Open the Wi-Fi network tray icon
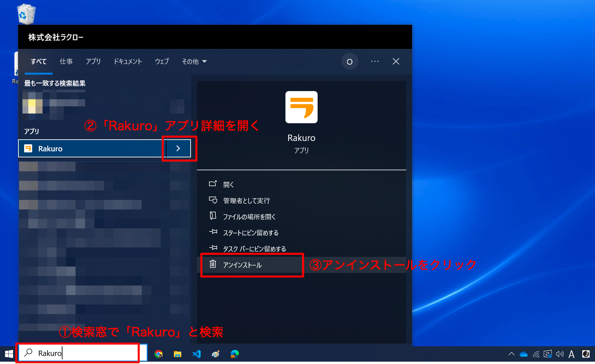 pos(536,354)
